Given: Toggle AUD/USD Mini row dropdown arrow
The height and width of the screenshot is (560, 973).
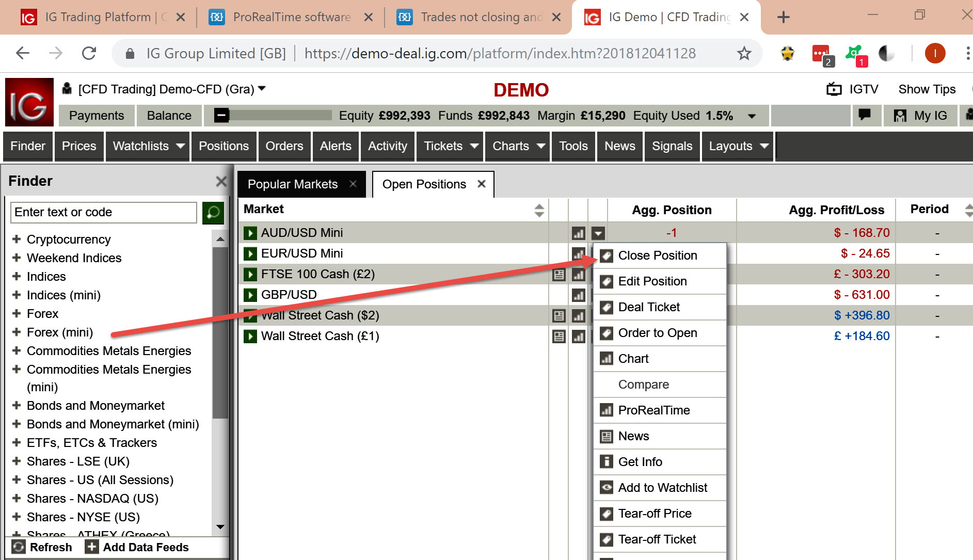Looking at the screenshot, I should click(598, 233).
